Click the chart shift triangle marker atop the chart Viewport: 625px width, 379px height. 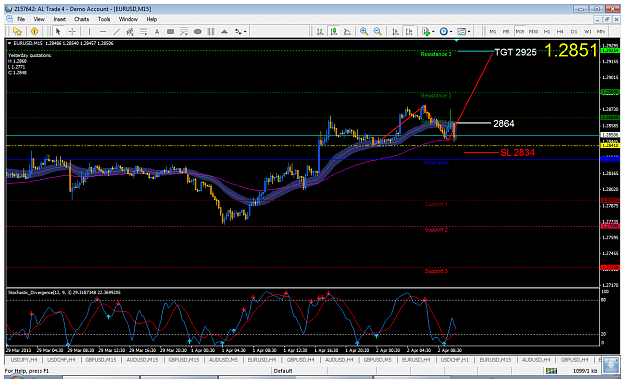point(456,41)
